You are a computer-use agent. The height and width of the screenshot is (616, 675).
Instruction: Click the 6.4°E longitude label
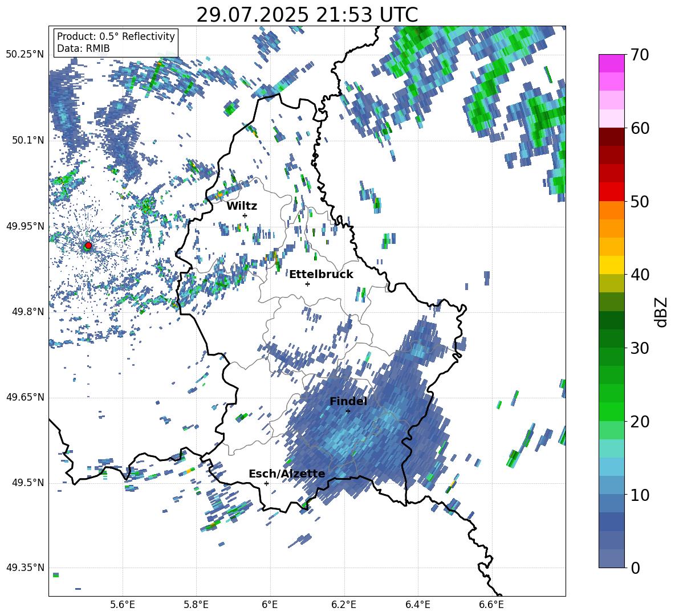click(417, 605)
